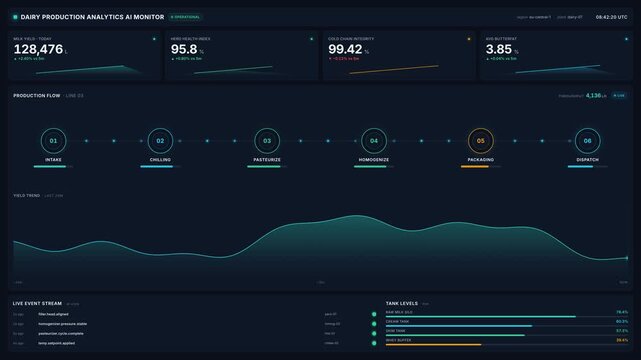Click Raw Milk Silo level bar
641x360 pixels.
click(x=507, y=316)
